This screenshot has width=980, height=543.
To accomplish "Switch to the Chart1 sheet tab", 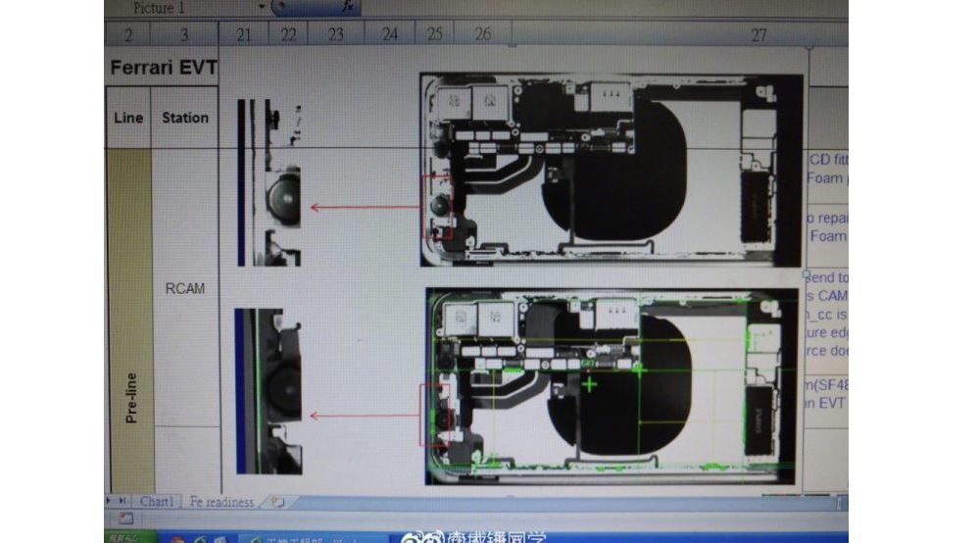I will click(x=156, y=502).
